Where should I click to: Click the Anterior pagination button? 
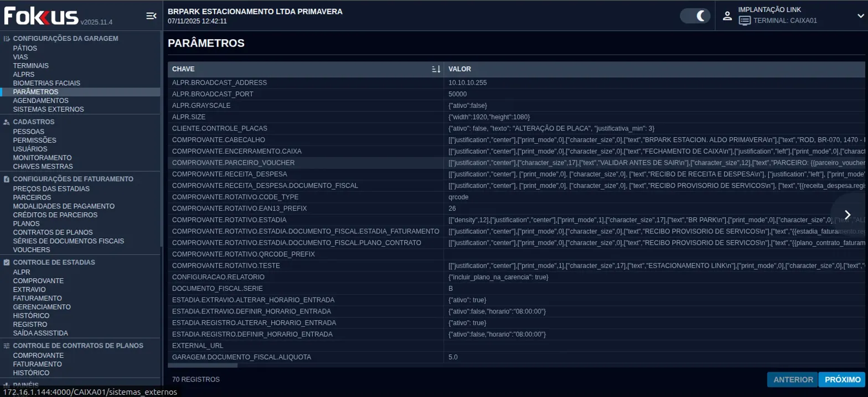pyautogui.click(x=792, y=380)
